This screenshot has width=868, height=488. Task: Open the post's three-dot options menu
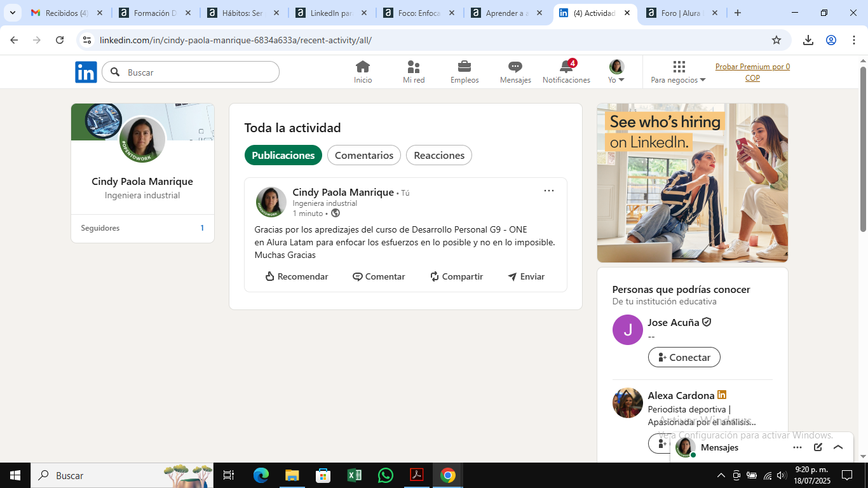[x=549, y=191]
